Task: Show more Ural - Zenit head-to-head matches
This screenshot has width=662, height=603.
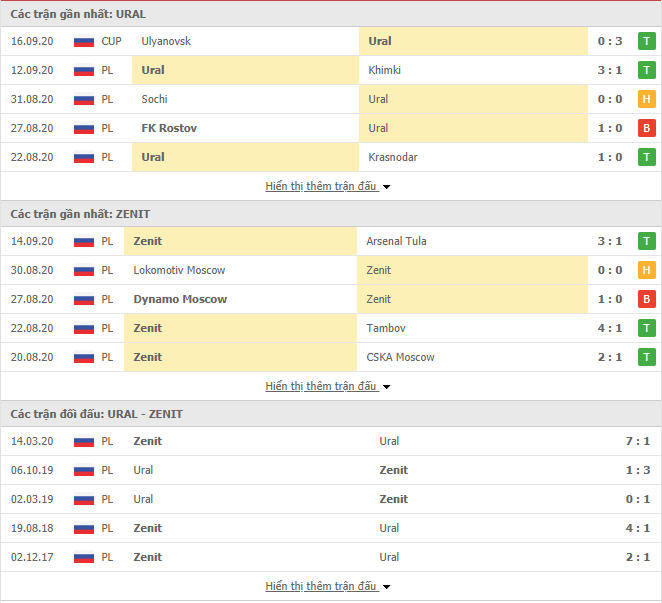Action: pos(328,587)
